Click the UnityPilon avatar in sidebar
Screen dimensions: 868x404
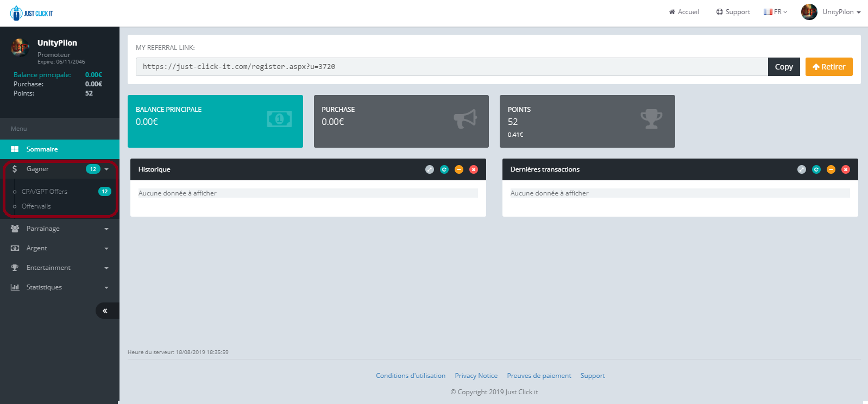[20, 48]
